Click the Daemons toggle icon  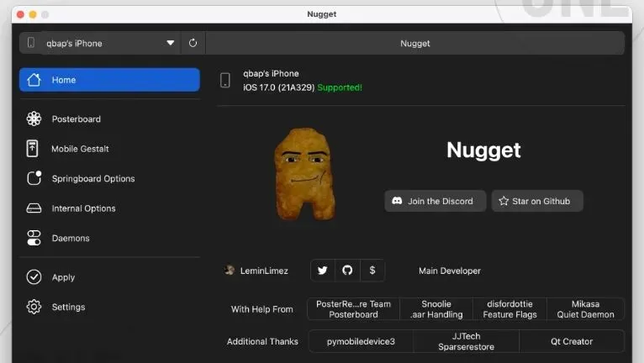(x=34, y=238)
